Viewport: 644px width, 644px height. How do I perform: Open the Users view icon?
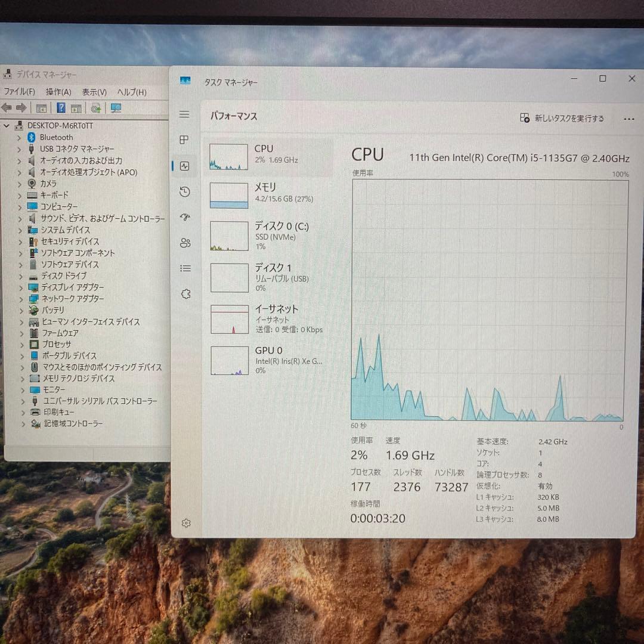pos(185,242)
